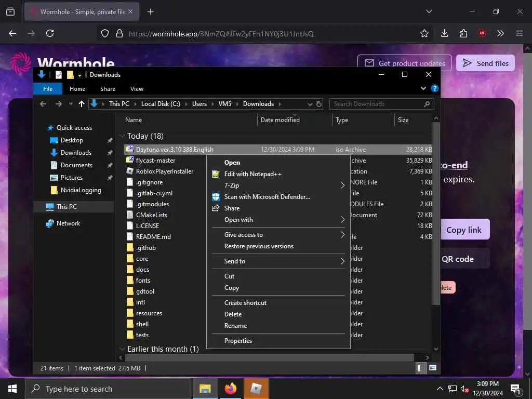The height and width of the screenshot is (399, 532).
Task: Expand the Open with submenu
Action: pyautogui.click(x=278, y=220)
